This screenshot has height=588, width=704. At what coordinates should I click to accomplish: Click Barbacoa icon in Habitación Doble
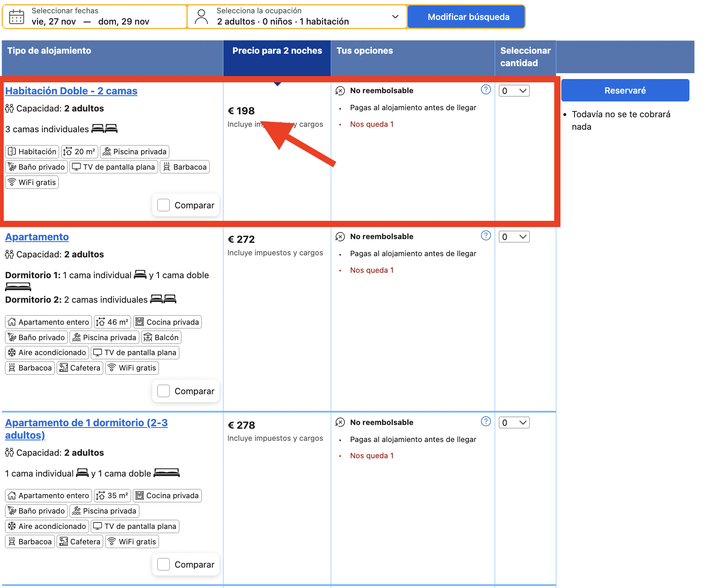[x=167, y=167]
